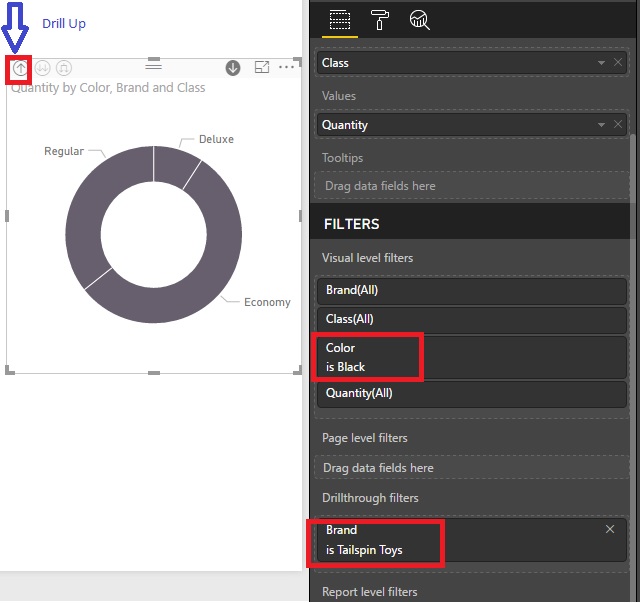Remove the Quantity value field
The height and width of the screenshot is (603, 640).
[x=618, y=124]
